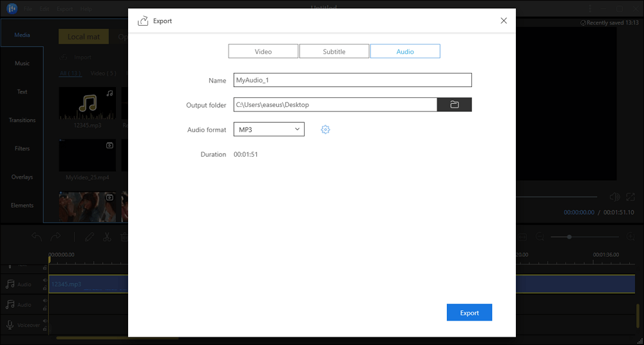Click the redo arrow above the timeline
Viewport: 644px width, 345px height.
pyautogui.click(x=55, y=237)
